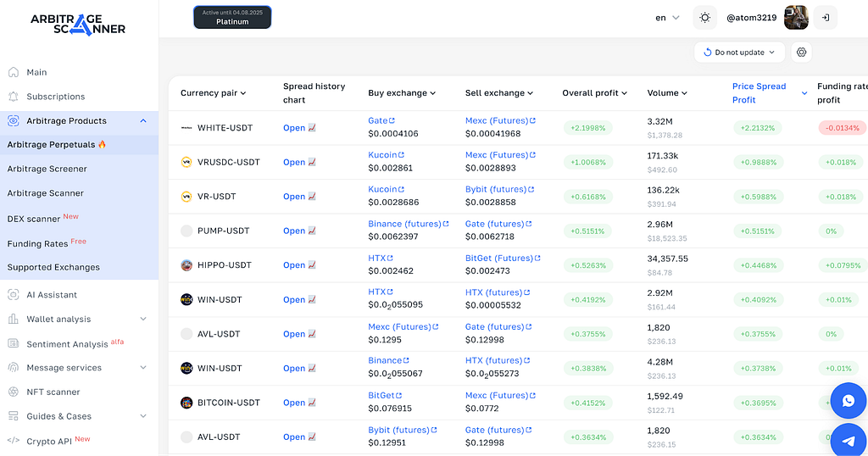Click chart icon in WHITE-USDT row
Screen dimensions: 868x456
(312, 128)
